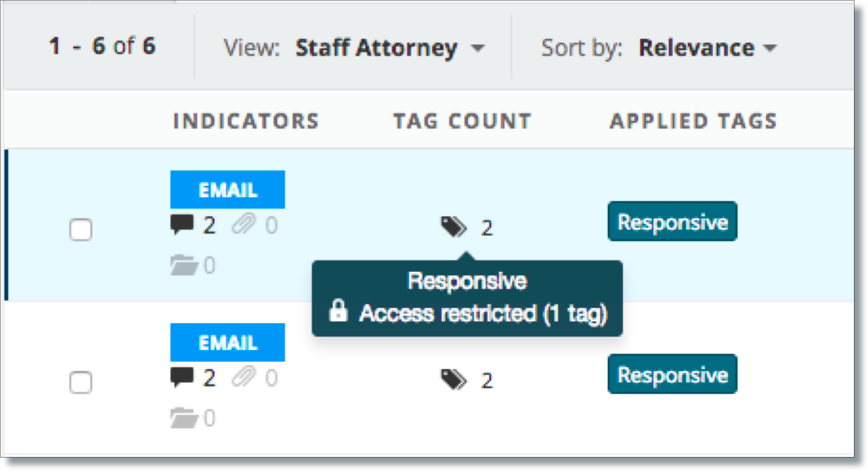This screenshot has width=868, height=471.
Task: Click the tags icon in second row
Action: click(454, 381)
